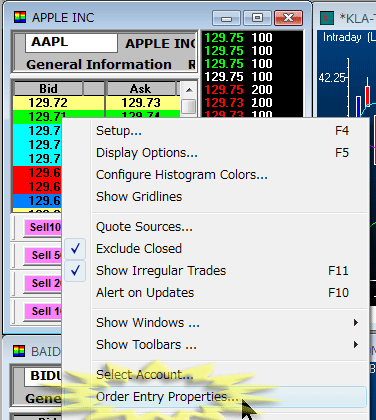Click the pink Sell10 order button

pyautogui.click(x=43, y=227)
